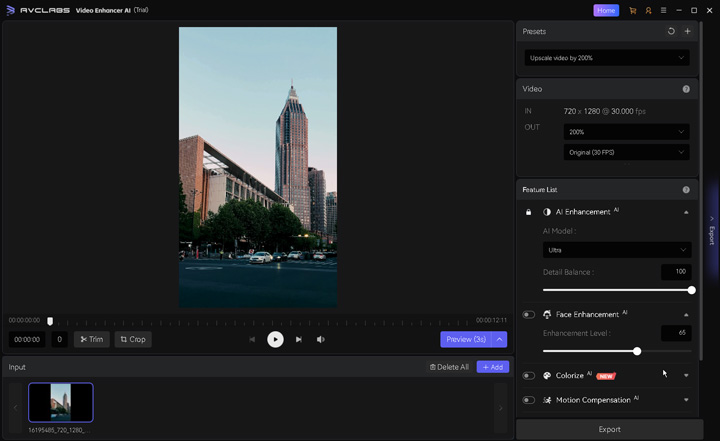Open the Original (30 FPS) dropdown
The width and height of the screenshot is (720, 441).
click(x=626, y=152)
